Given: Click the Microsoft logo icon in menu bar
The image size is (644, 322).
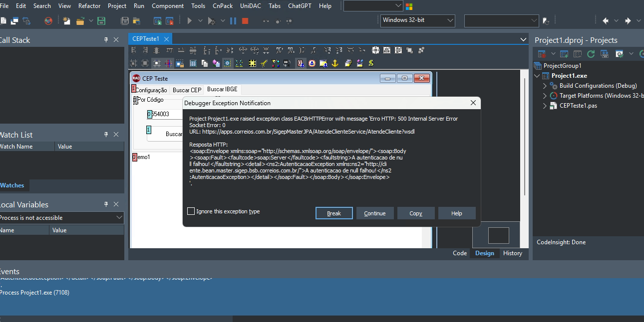Looking at the screenshot, I should (409, 6).
